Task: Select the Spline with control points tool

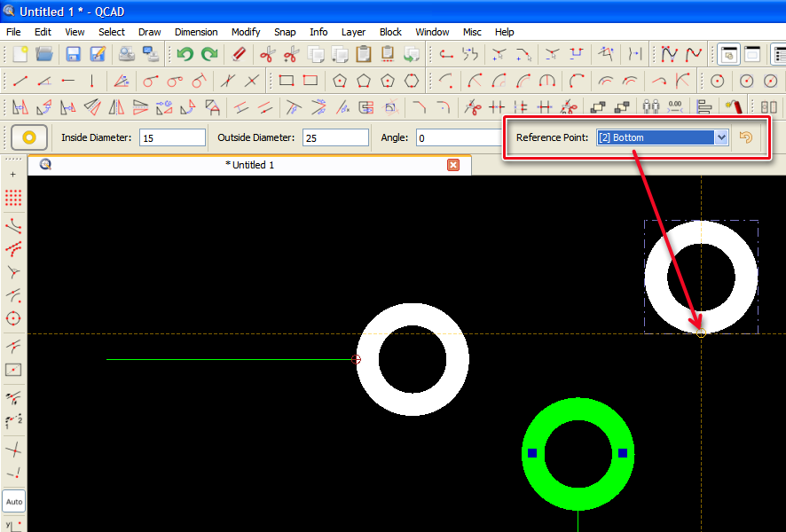Action: [669, 54]
